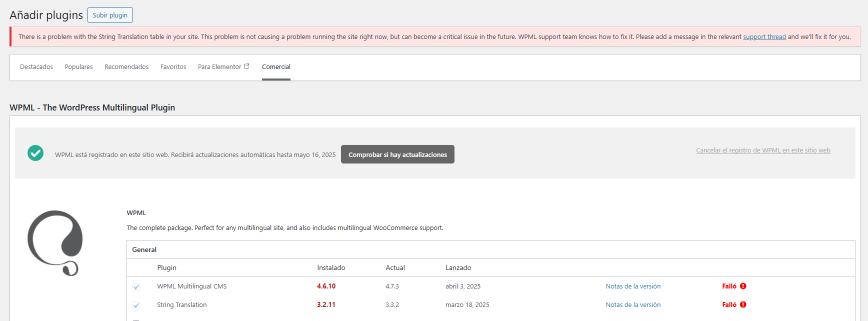The width and height of the screenshot is (868, 321).
Task: Go to the Recomendados tab
Action: [126, 67]
